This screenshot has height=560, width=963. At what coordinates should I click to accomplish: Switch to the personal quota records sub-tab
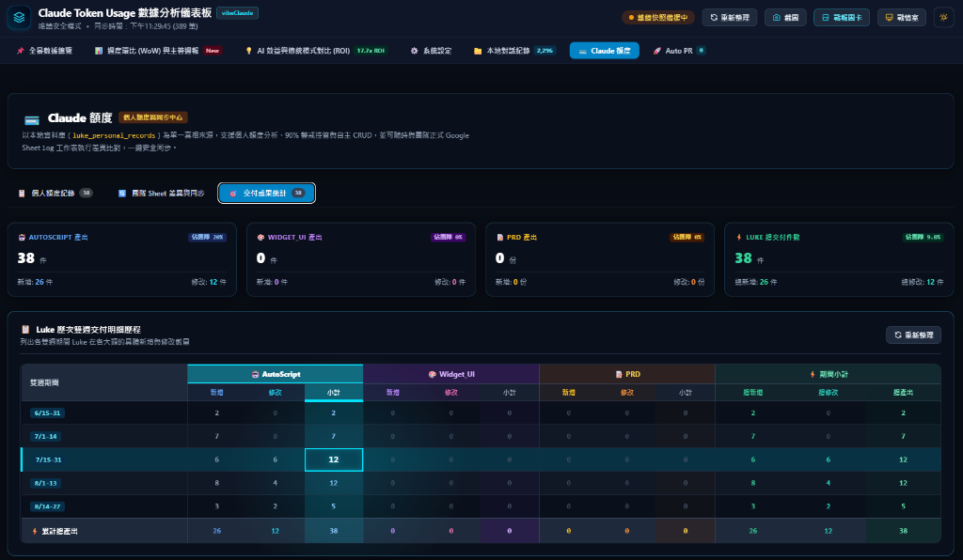[55, 194]
